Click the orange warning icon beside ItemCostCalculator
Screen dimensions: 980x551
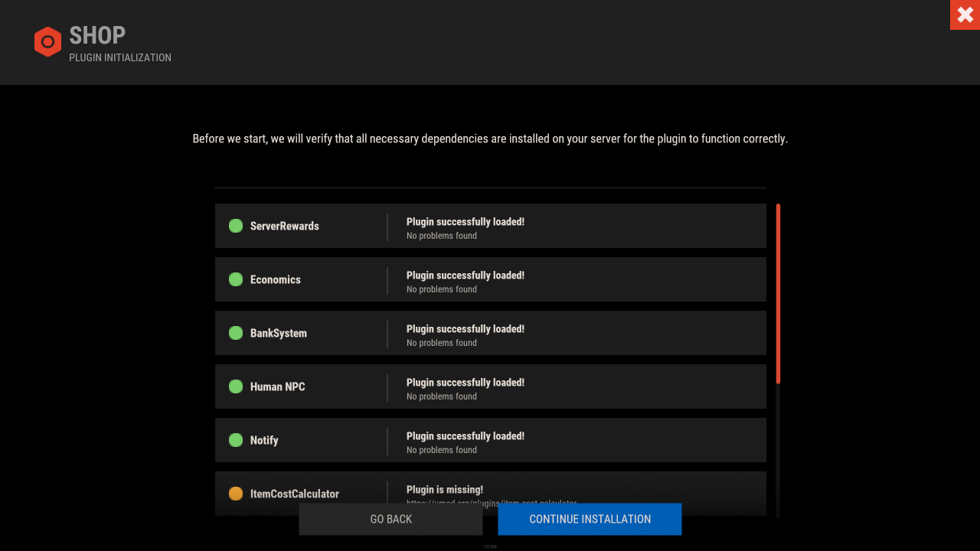point(235,494)
